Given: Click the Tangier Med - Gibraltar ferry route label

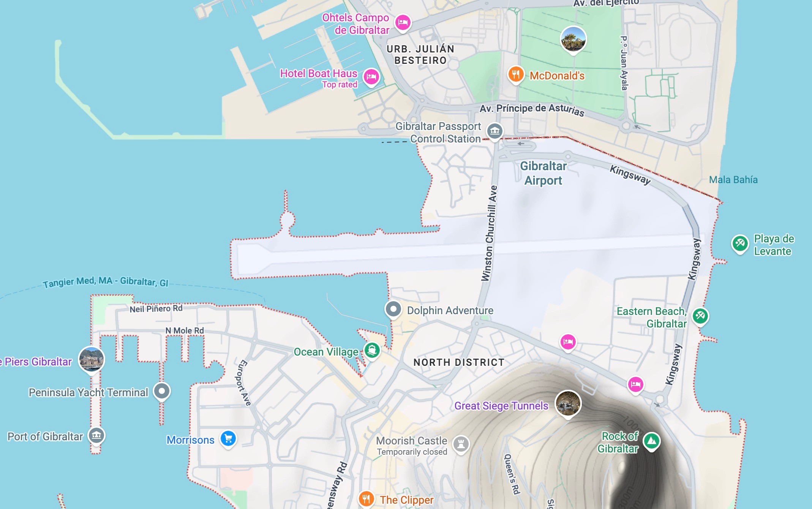Looking at the screenshot, I should [105, 282].
